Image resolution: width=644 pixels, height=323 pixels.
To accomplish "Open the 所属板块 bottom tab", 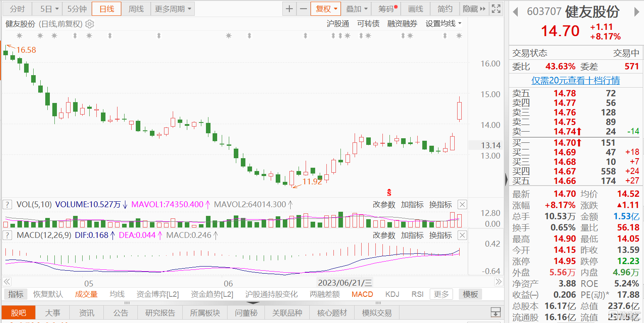I will (205, 313).
